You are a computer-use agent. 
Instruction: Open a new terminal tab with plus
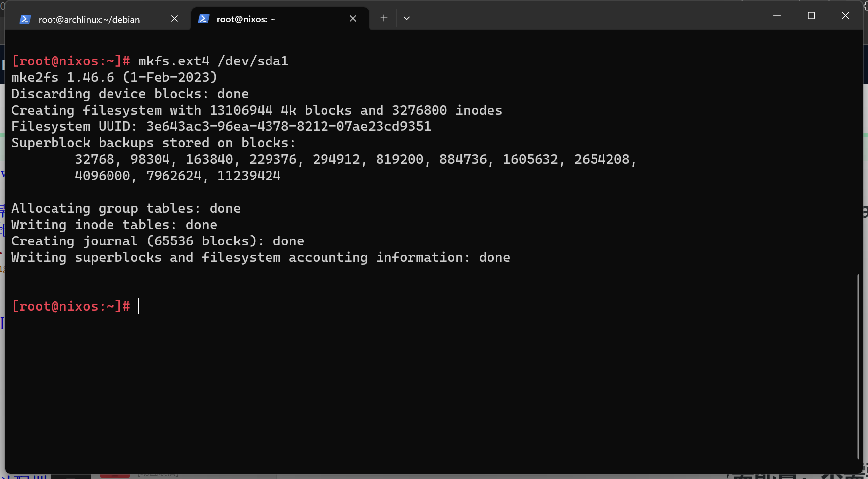click(384, 18)
